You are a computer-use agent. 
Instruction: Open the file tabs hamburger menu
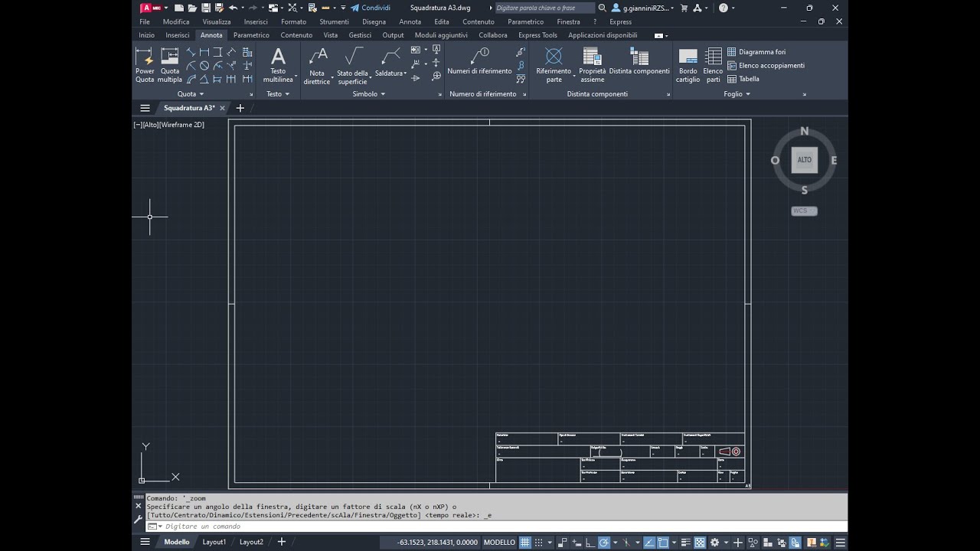pos(145,108)
